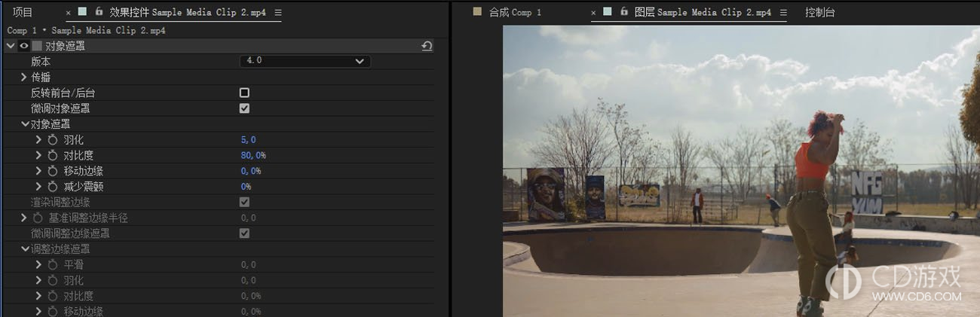Expand the 平滑 row
Screen dimensions: 980x317
pyautogui.click(x=39, y=265)
